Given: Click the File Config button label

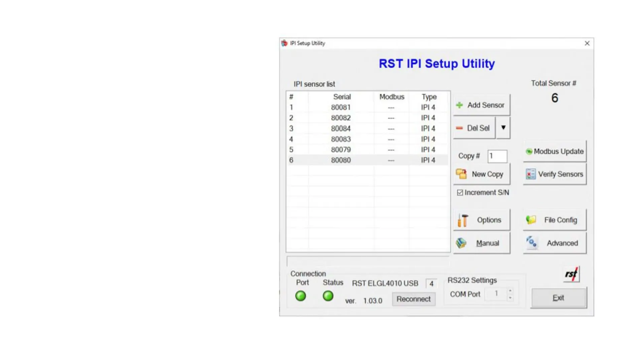Looking at the screenshot, I should 560,220.
